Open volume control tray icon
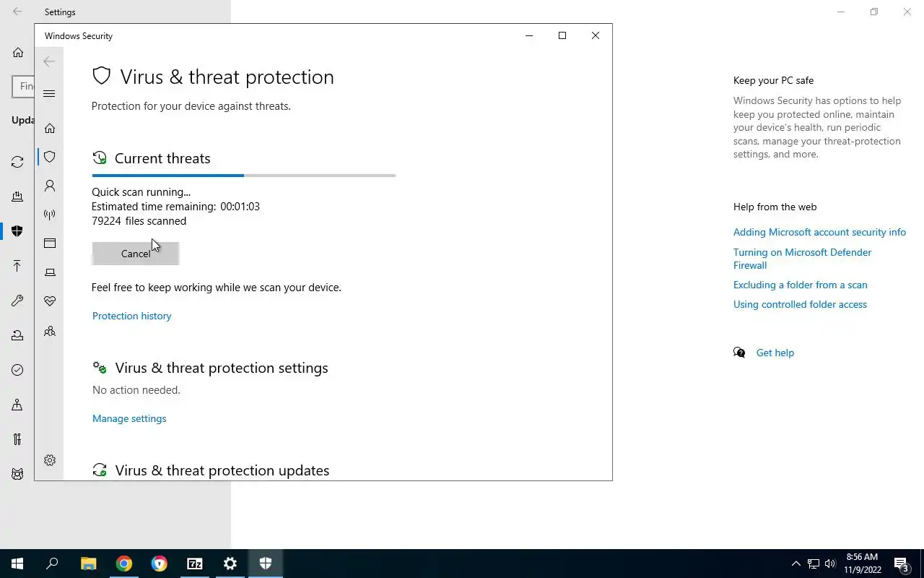The width and height of the screenshot is (924, 578). coord(830,564)
